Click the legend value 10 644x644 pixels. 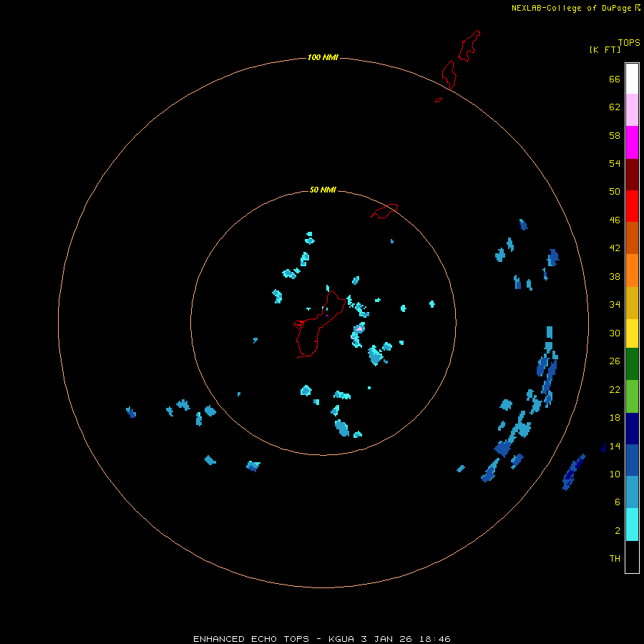point(615,474)
